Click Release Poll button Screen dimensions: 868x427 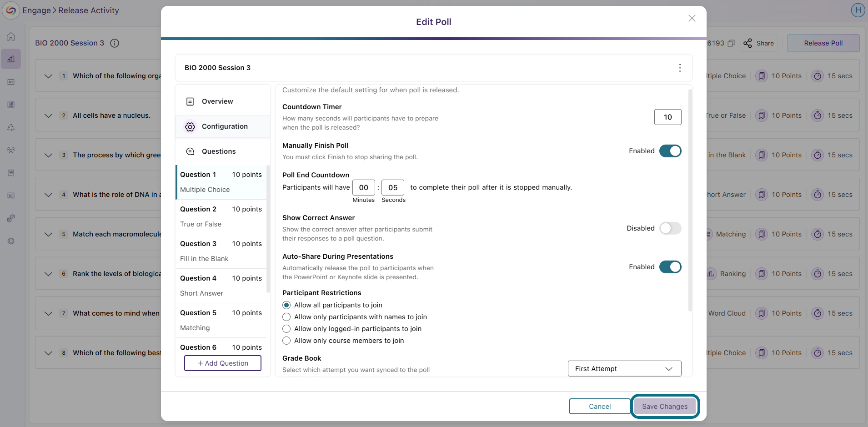coord(823,43)
